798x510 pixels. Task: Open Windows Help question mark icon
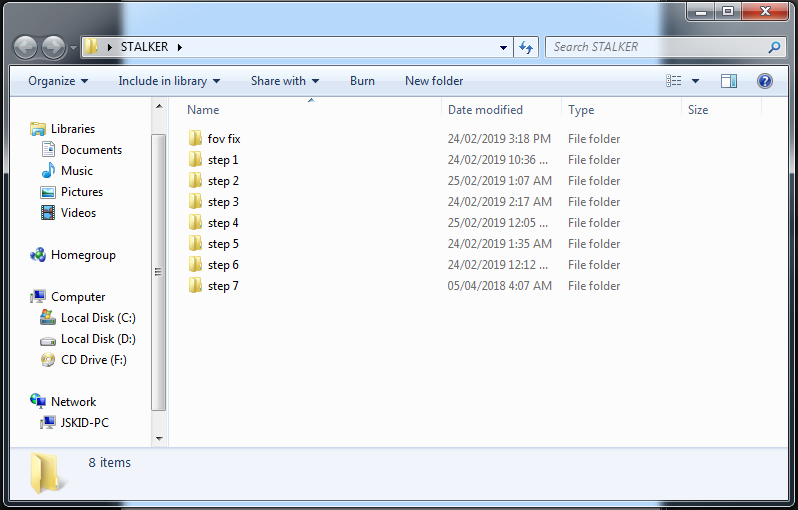(x=764, y=81)
